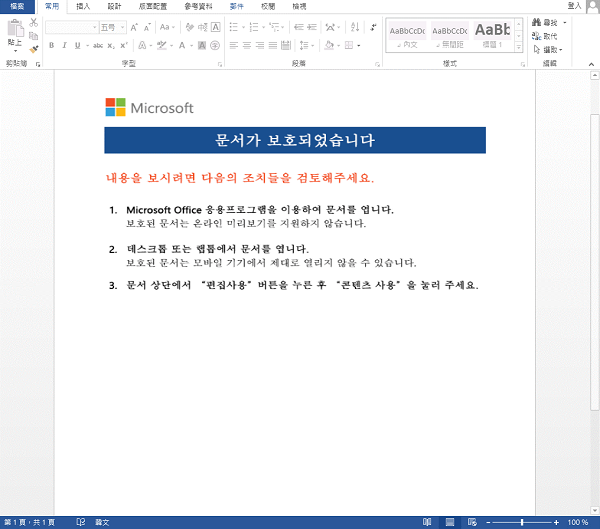
Task: Open the font size dropdown showing 五号
Action: [112, 27]
